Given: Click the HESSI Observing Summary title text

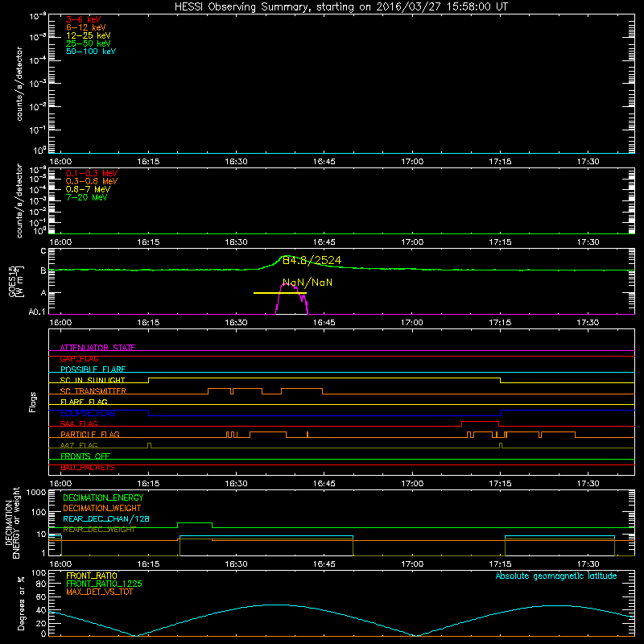Looking at the screenshot, I should point(341,7).
